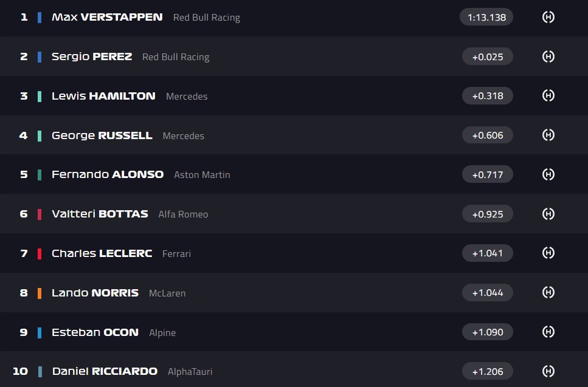Click the tyre icon in Norris's row

[548, 292]
